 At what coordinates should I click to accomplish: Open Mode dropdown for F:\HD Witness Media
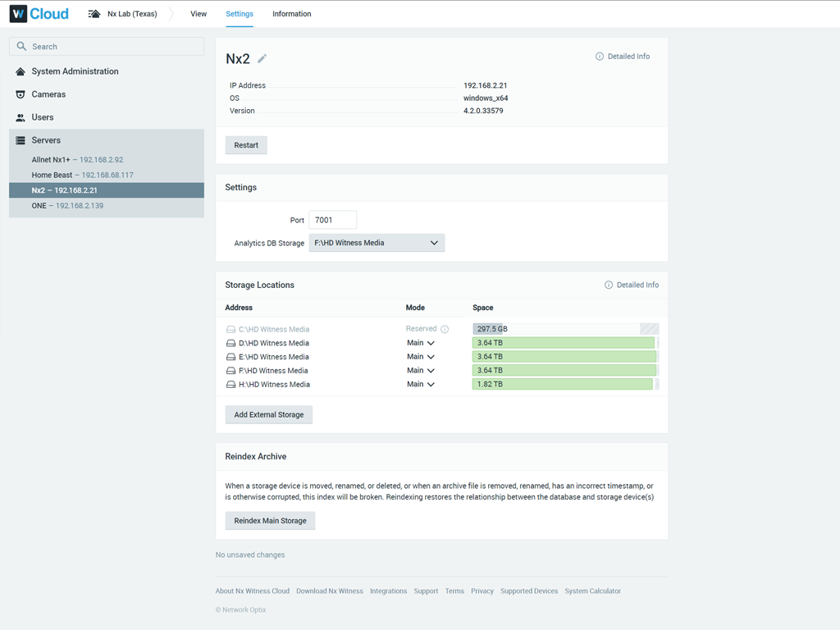(421, 371)
